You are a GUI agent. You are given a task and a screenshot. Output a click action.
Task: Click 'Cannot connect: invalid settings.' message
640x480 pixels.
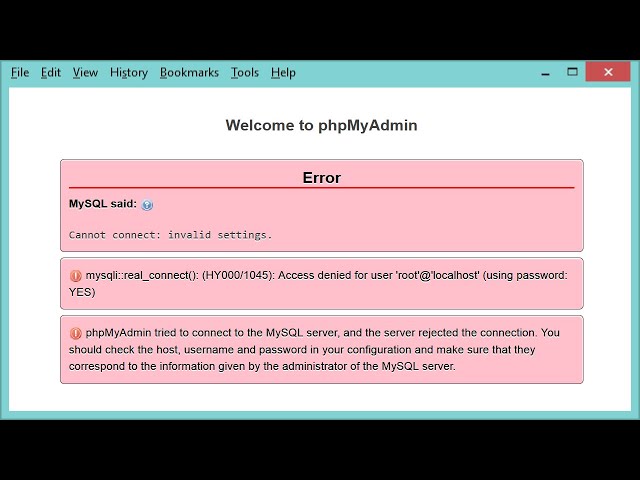click(170, 235)
